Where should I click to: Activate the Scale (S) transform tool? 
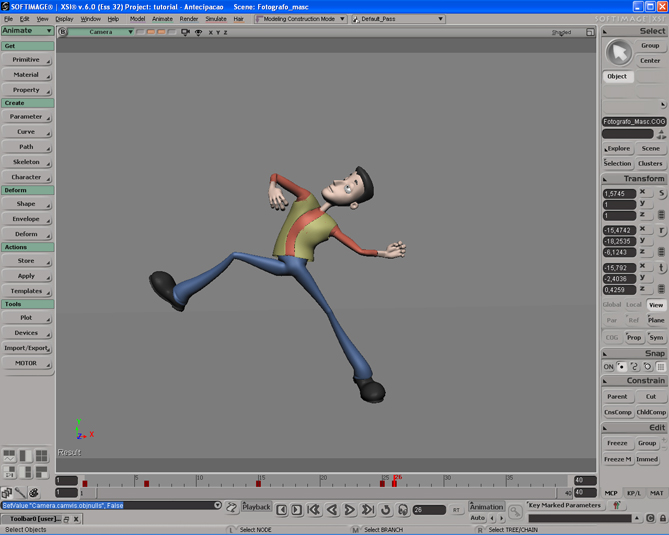[x=661, y=194]
